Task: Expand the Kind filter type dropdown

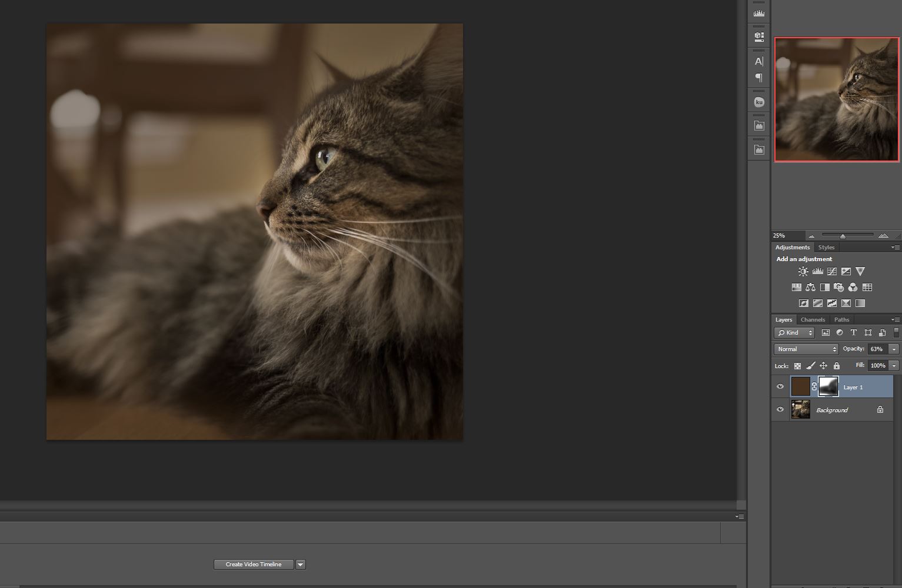Action: (794, 333)
